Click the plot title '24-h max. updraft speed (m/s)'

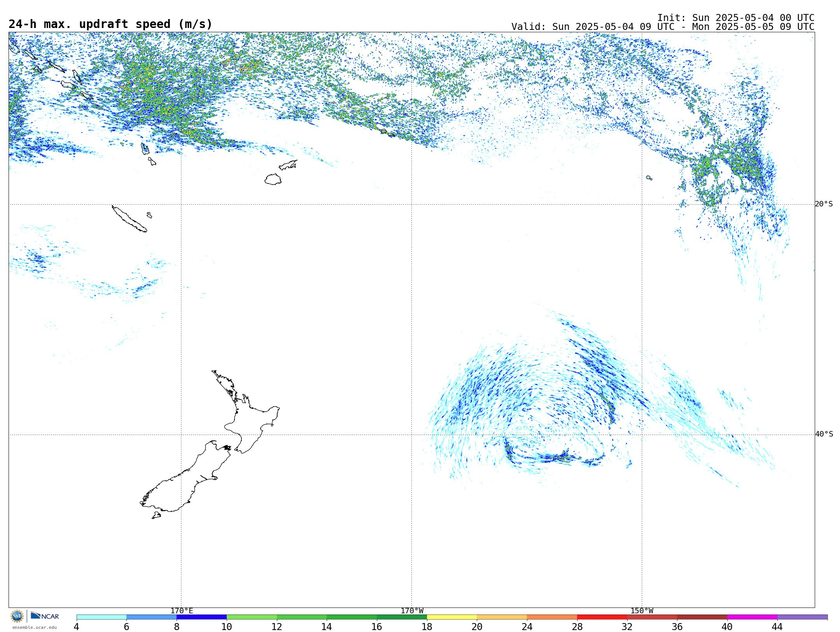pos(110,24)
